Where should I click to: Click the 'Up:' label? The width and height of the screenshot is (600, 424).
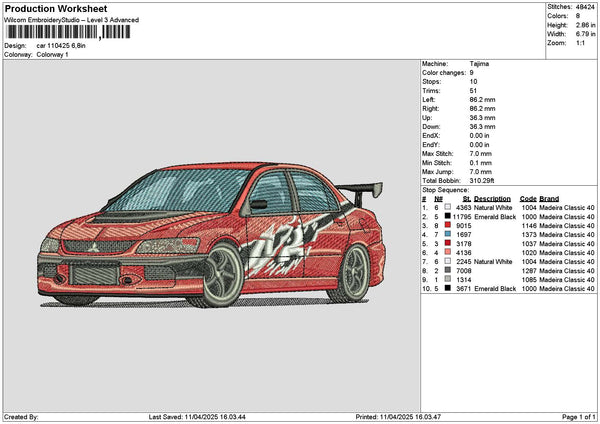point(427,118)
